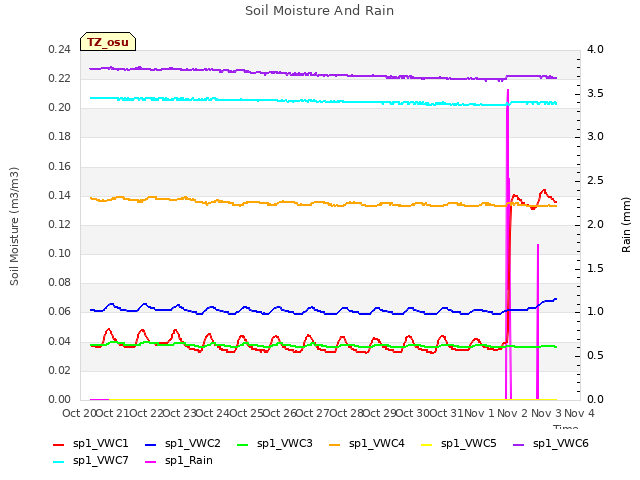Click the blue sp1_VWC2 legend swatch
Screen dimensions: 640x480
pyautogui.click(x=151, y=444)
